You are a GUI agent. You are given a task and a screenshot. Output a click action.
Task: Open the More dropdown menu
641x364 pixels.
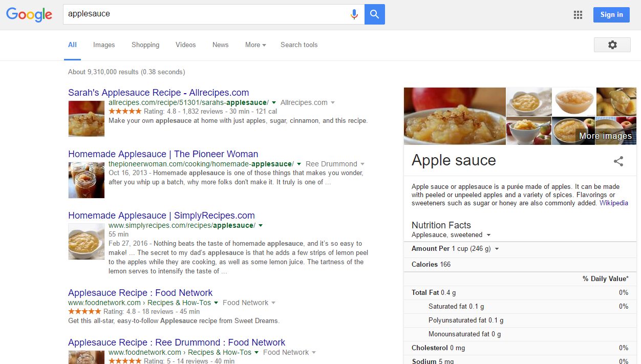click(x=255, y=45)
